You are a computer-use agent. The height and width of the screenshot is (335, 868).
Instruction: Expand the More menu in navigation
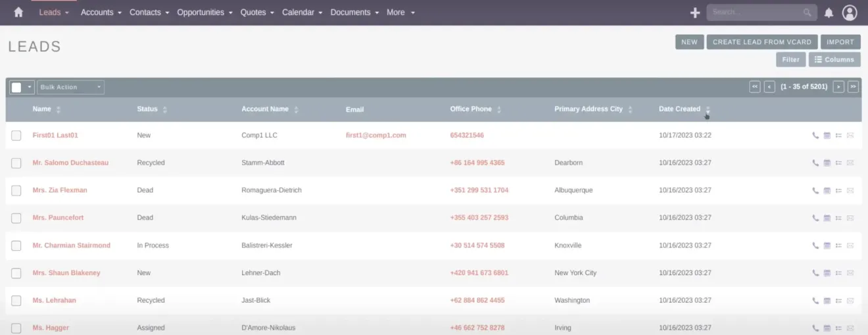pyautogui.click(x=400, y=13)
